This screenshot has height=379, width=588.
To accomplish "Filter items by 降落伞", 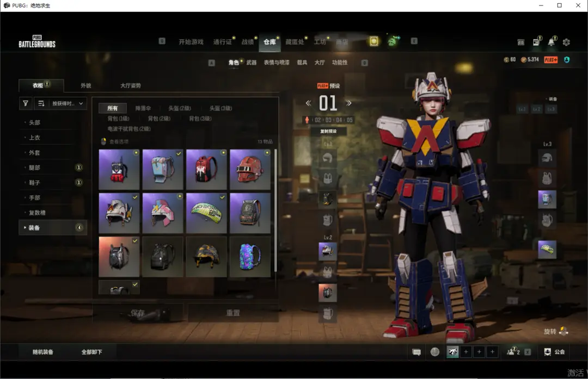I will point(143,108).
